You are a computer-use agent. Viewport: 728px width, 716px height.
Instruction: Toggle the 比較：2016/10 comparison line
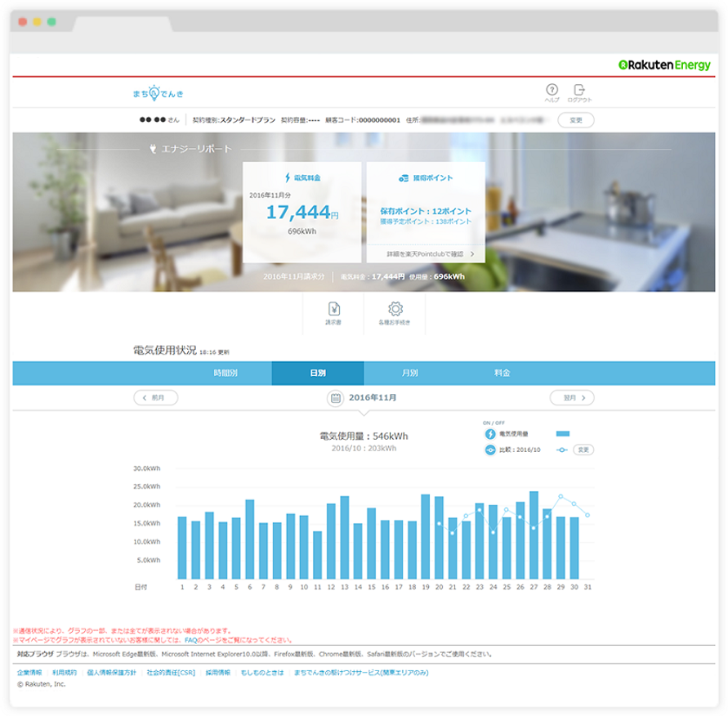click(562, 450)
